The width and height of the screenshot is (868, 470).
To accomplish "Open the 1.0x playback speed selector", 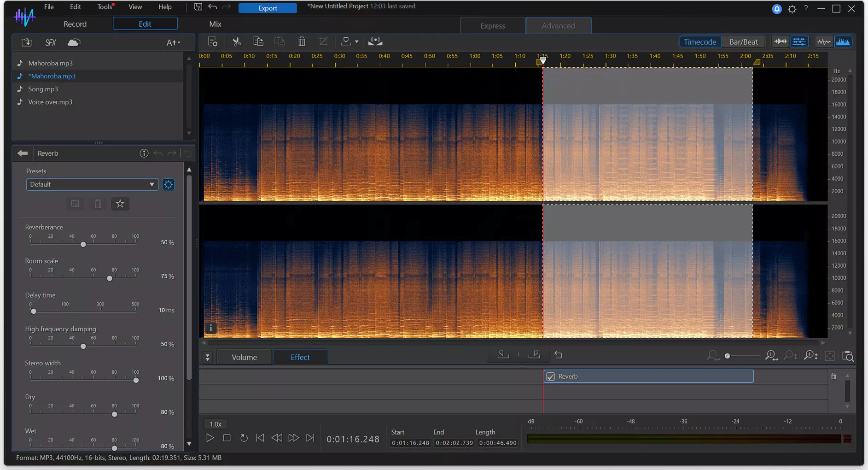I will pos(216,424).
